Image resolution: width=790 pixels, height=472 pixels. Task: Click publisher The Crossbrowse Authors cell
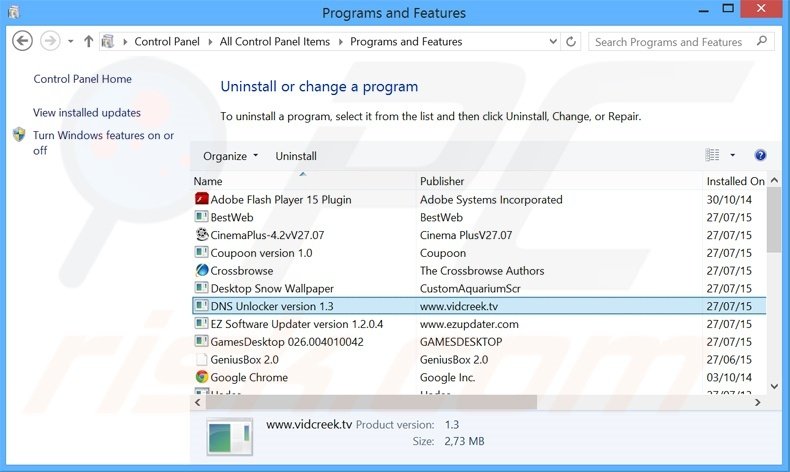(x=482, y=271)
